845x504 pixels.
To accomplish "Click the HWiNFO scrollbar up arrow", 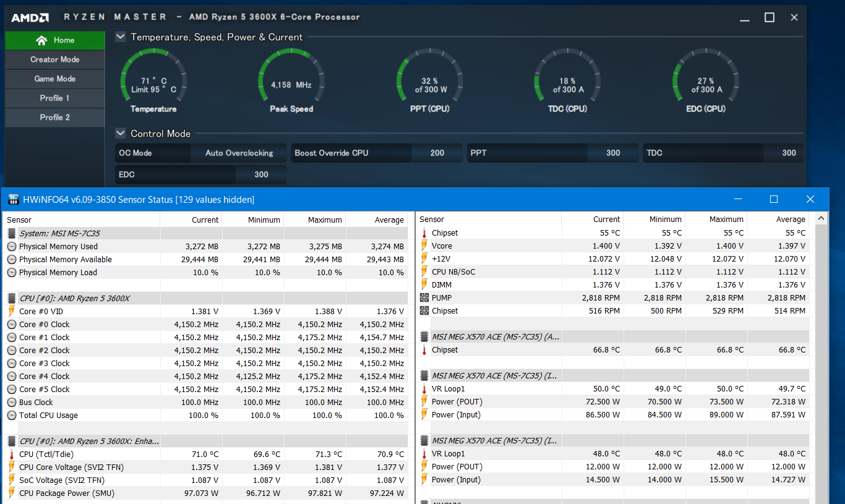I will click(821, 218).
